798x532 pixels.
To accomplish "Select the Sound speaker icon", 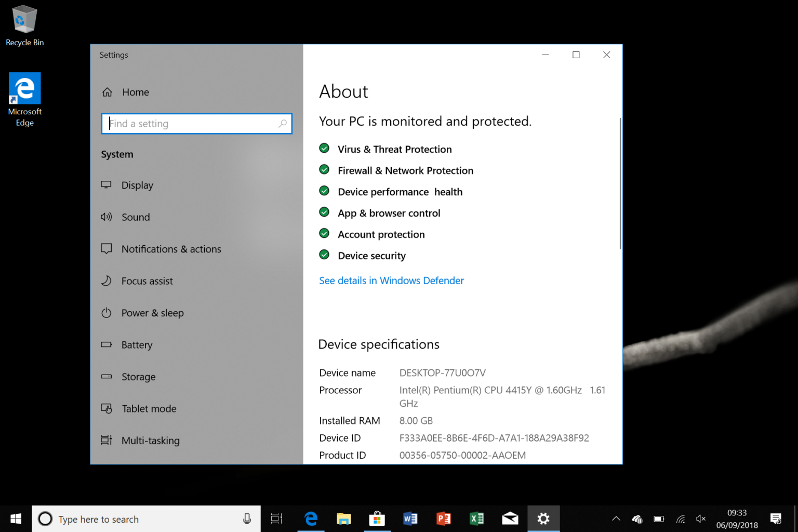I will (x=107, y=217).
